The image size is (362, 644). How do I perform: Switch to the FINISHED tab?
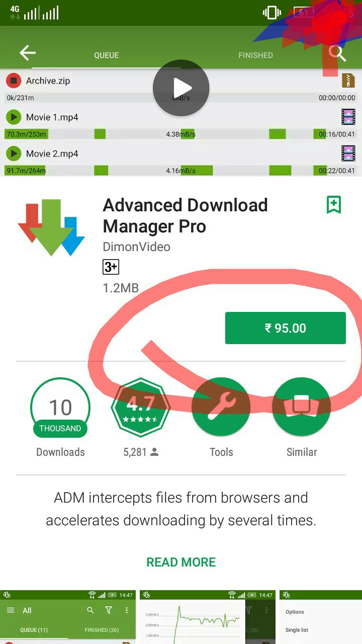pyautogui.click(x=255, y=55)
